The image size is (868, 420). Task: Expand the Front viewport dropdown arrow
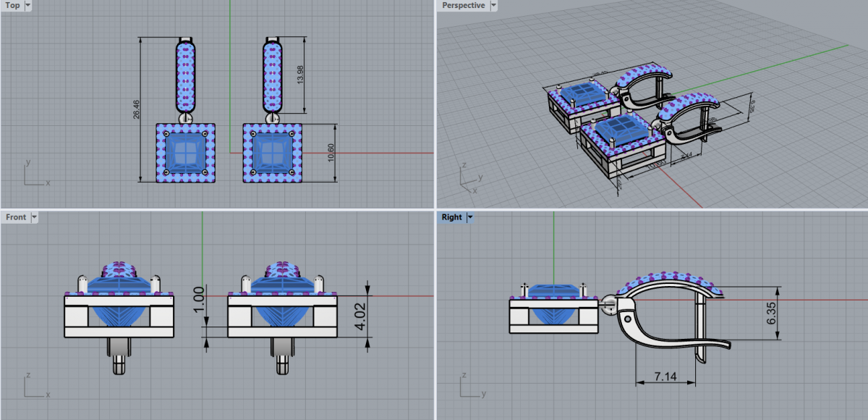[34, 217]
